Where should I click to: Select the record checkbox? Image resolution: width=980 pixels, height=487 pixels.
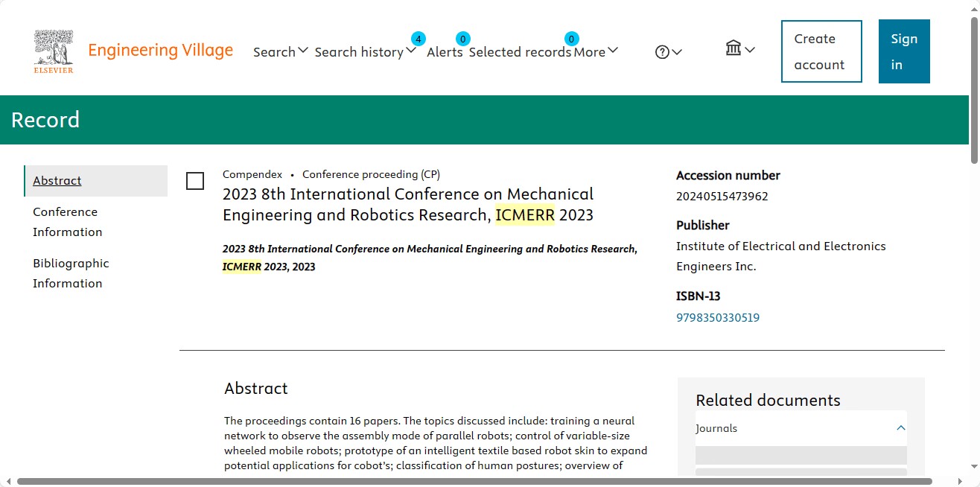point(195,181)
